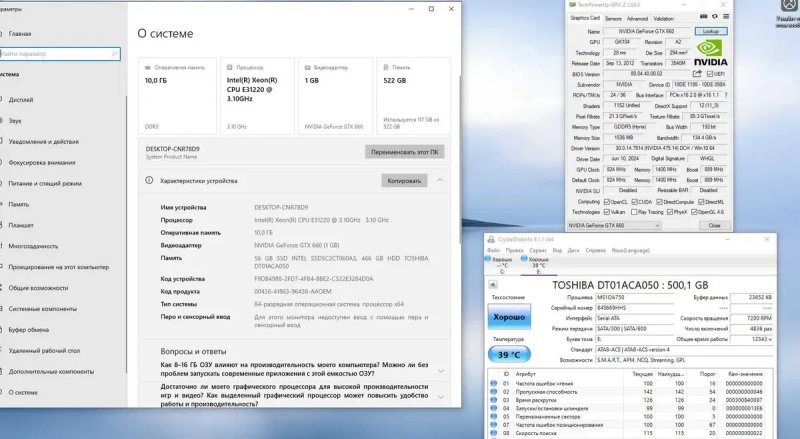
Task: Open the Сервис menu in CrystalDiskInfo
Action: point(538,250)
